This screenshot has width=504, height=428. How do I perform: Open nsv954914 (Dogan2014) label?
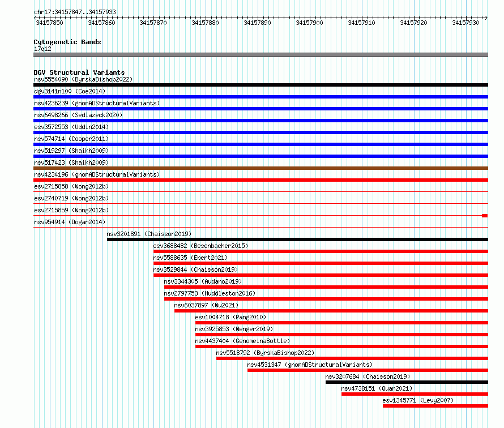click(x=70, y=222)
